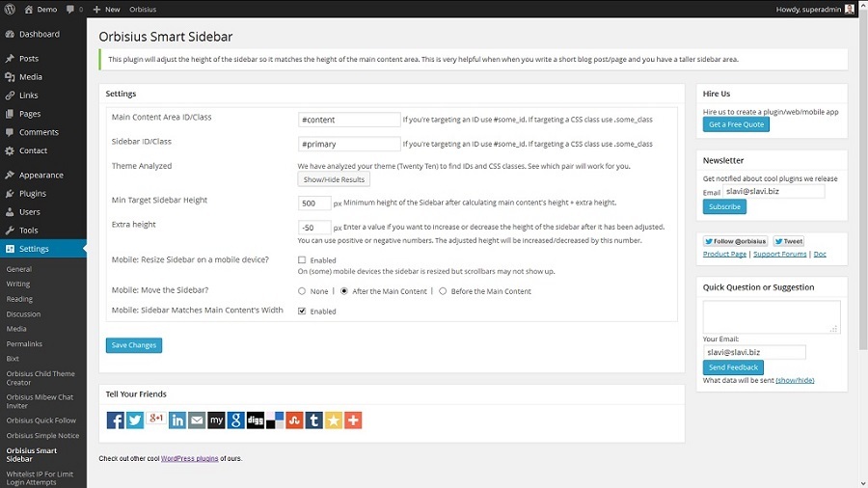Open comments bubble in admin bar
This screenshot has height=488, width=868.
pos(70,10)
